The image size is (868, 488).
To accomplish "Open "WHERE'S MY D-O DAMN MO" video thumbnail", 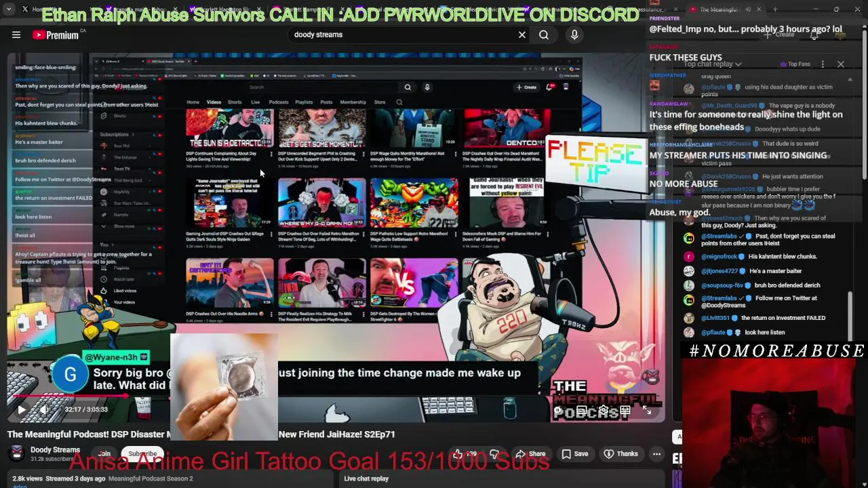I will click(322, 203).
